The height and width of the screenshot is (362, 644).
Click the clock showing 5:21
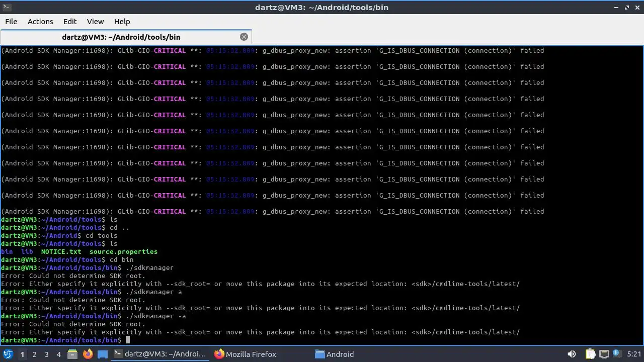tap(634, 354)
